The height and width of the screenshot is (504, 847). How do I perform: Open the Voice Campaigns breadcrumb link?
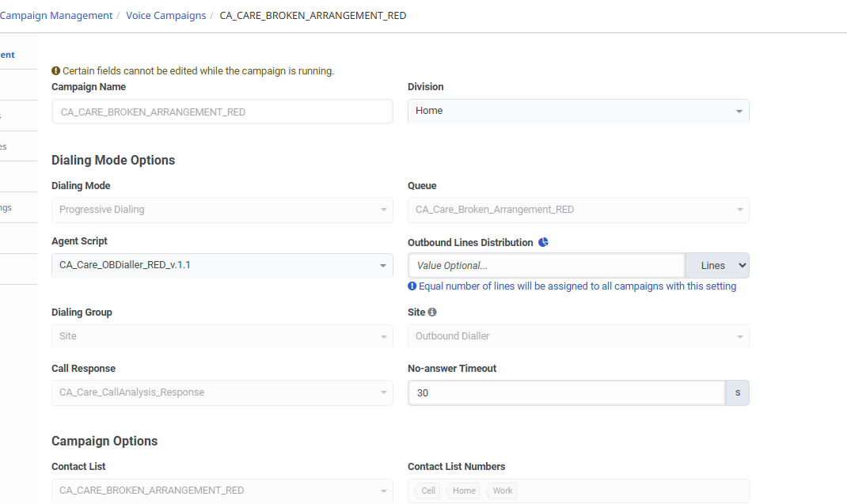(x=165, y=15)
